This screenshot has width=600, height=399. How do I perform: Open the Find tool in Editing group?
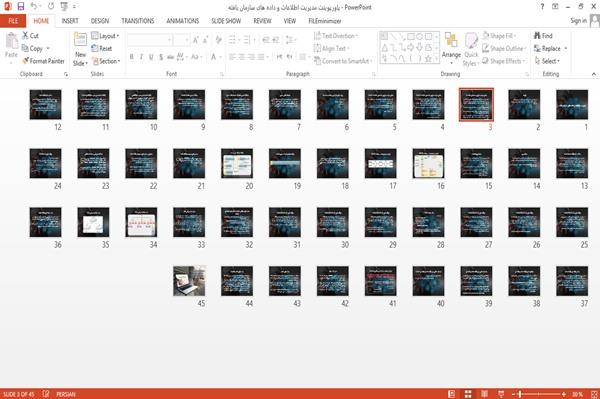pyautogui.click(x=543, y=36)
